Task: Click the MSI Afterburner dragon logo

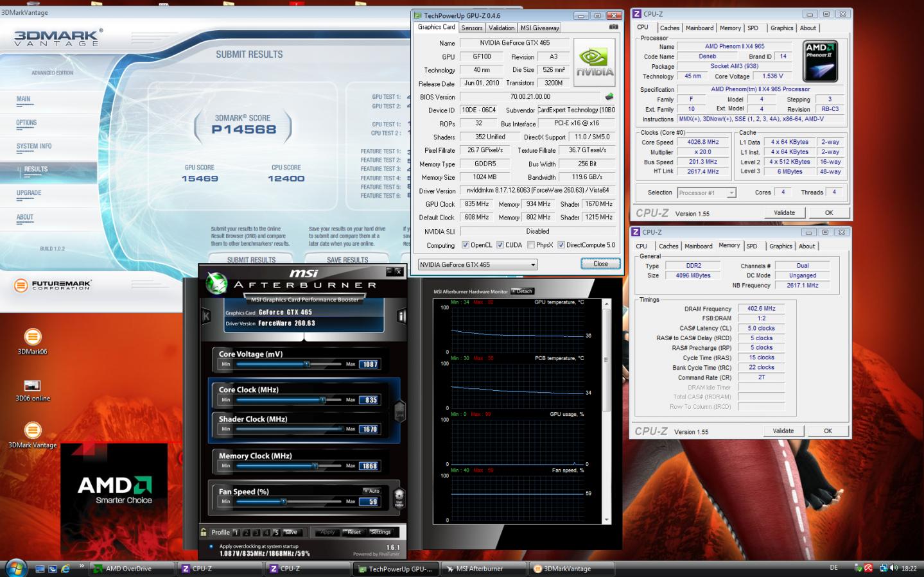Action: tap(216, 282)
